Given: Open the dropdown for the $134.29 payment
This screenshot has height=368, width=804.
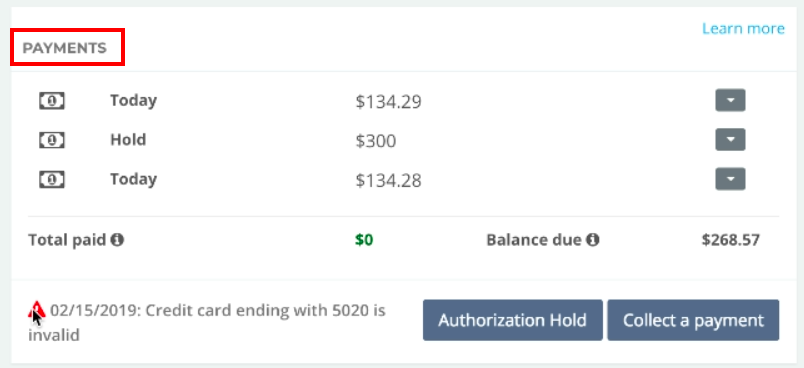Looking at the screenshot, I should [730, 100].
